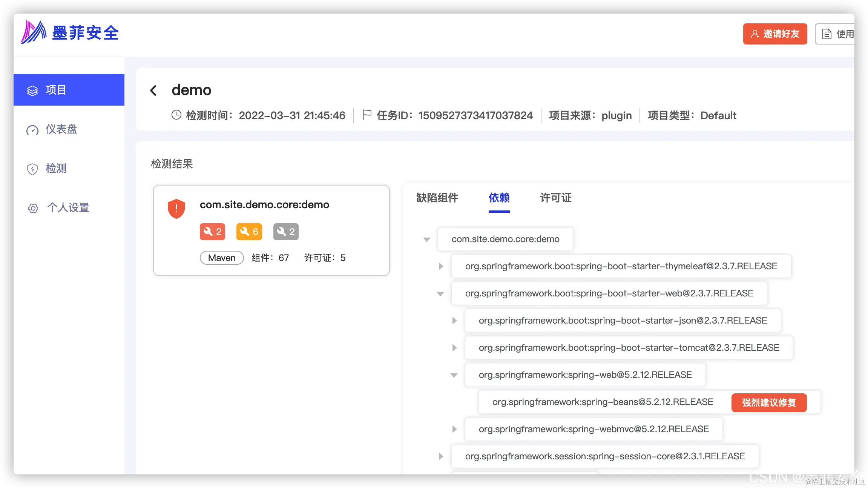Image resolution: width=868 pixels, height=488 pixels.
Task: Expand the spring-session-core node
Action: point(441,456)
